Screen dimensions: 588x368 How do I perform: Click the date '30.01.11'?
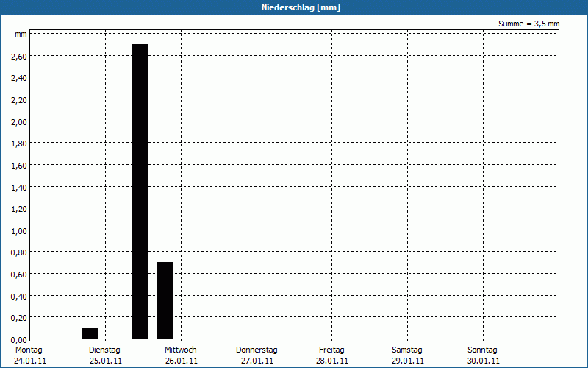pos(484,361)
